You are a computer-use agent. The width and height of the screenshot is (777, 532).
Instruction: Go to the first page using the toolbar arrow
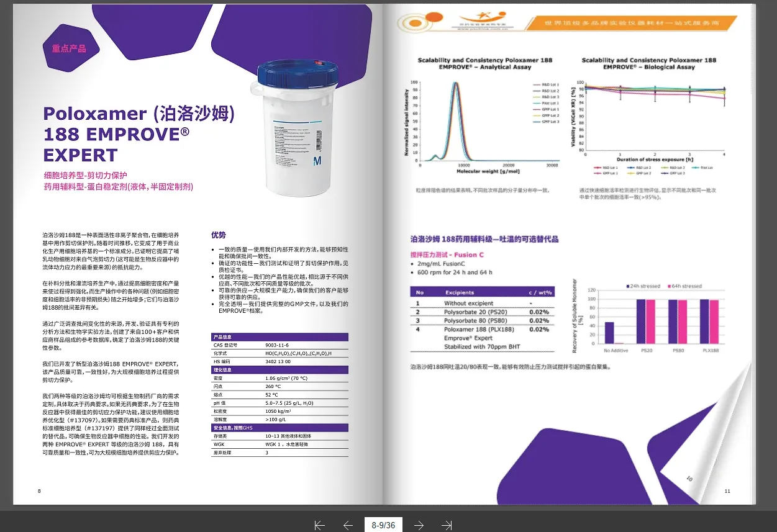[320, 525]
